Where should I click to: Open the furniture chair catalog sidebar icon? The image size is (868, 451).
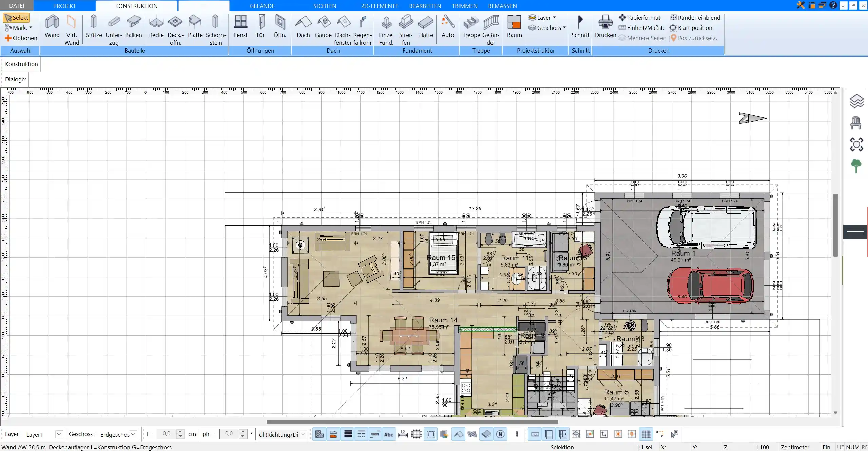click(856, 123)
